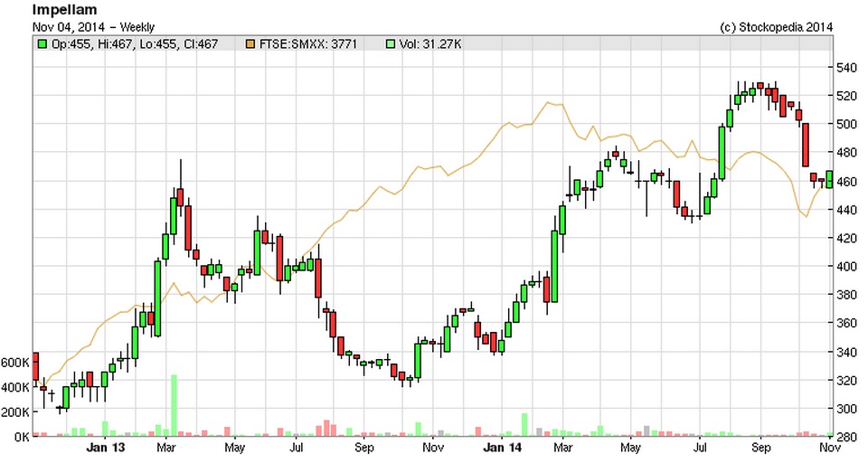Viewport: 868px width, 463px height.
Task: Click the 0K volume axis label
Action: point(21,437)
